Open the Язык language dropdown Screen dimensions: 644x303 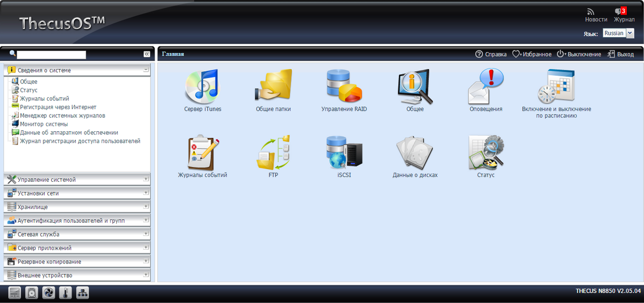click(618, 33)
